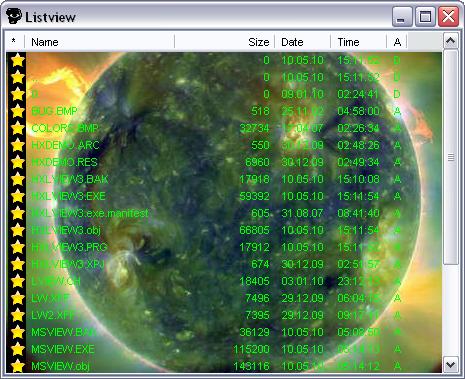Click the star in the HXLVIEW3.BAK row
This screenshot has height=379, width=465.
click(x=18, y=179)
